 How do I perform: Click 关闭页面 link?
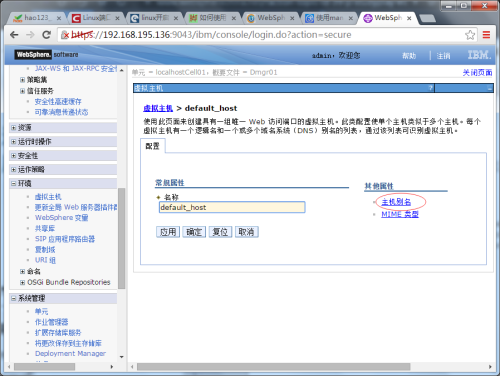click(477, 72)
